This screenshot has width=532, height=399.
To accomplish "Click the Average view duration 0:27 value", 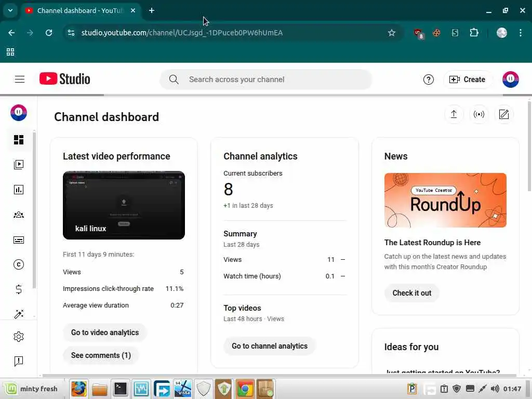I will 177,305.
